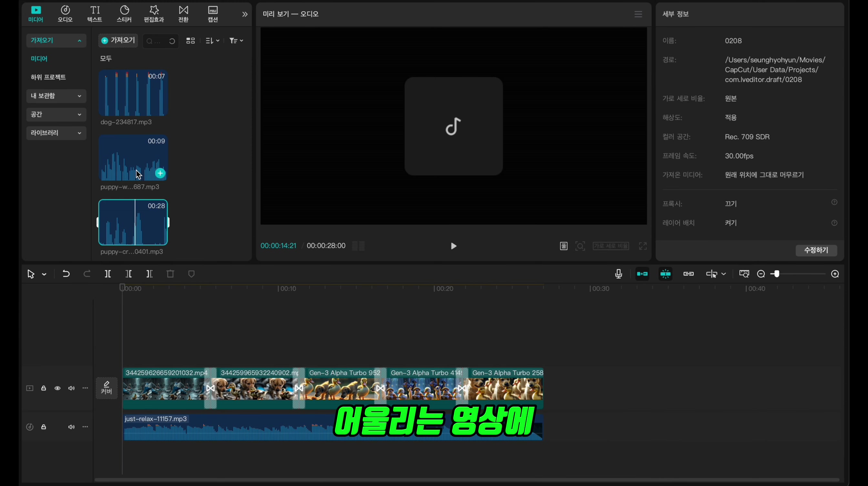Select the puppy-cr…0401.mp3 clip thumbnail
Image resolution: width=868 pixels, height=486 pixels.
point(133,222)
